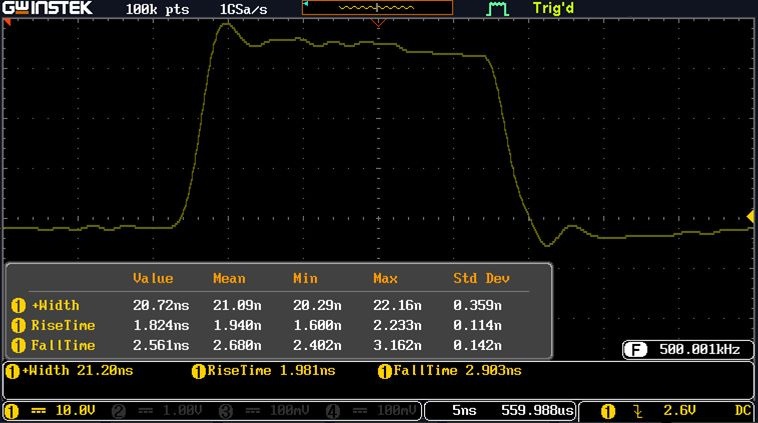This screenshot has width=758, height=423.
Task: Click the FallTime std dev 0.142n
Action: (477, 345)
